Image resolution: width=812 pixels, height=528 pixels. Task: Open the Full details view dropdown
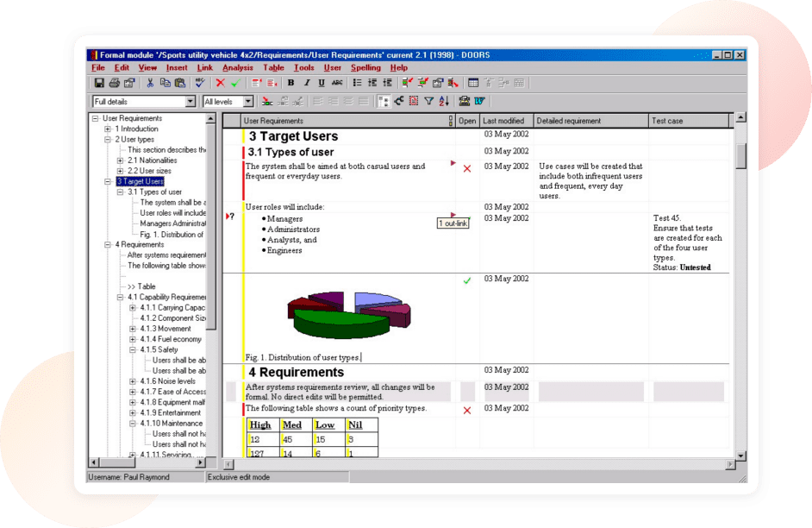[x=191, y=102]
